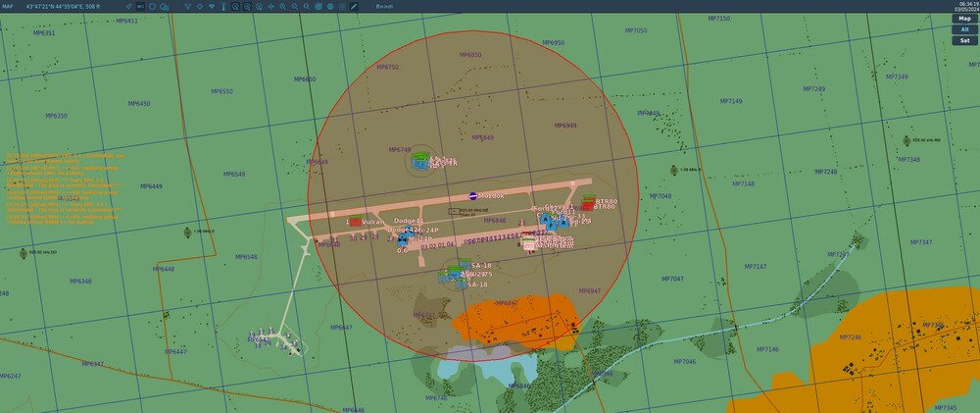Click the MP6450 grid label
Viewport: 980px width, 413px height.
point(139,104)
